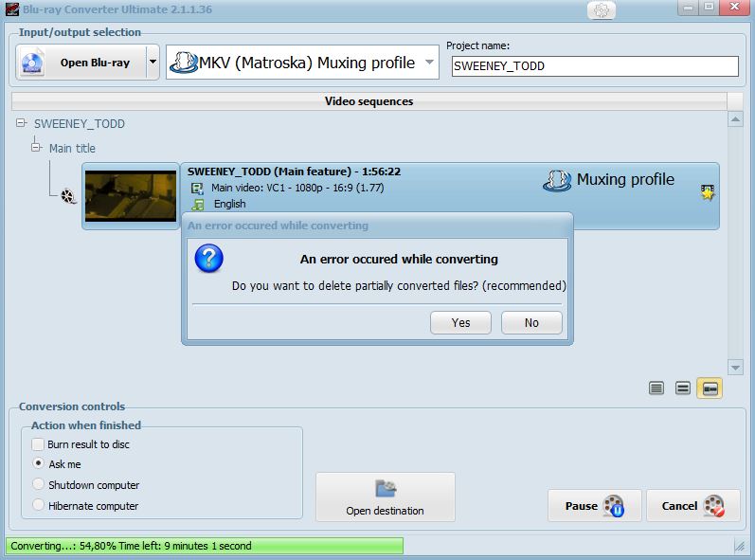Click the conversion progress bar
This screenshot has width=755, height=560.
[205, 546]
